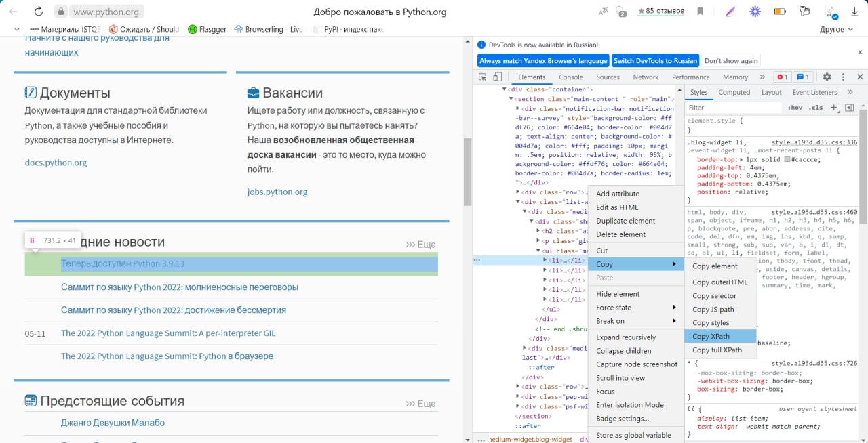Select Copy XPath from the context menu
This screenshot has width=868, height=443.
click(711, 337)
